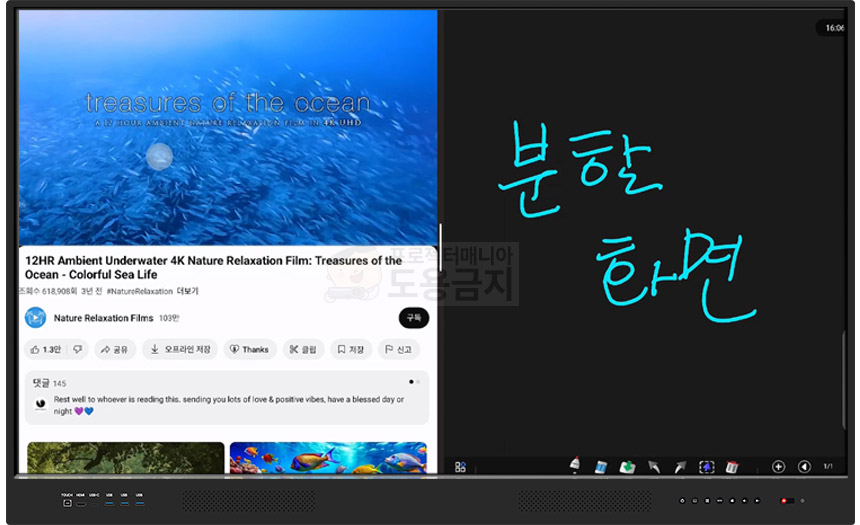Click the 오프라인 저장 download button
The image size is (860, 525).
(180, 349)
